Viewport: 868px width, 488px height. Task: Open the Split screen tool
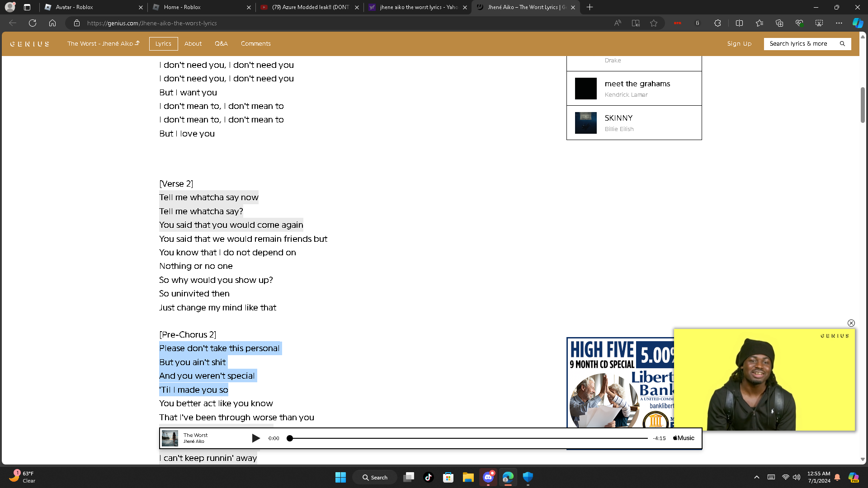click(x=740, y=23)
